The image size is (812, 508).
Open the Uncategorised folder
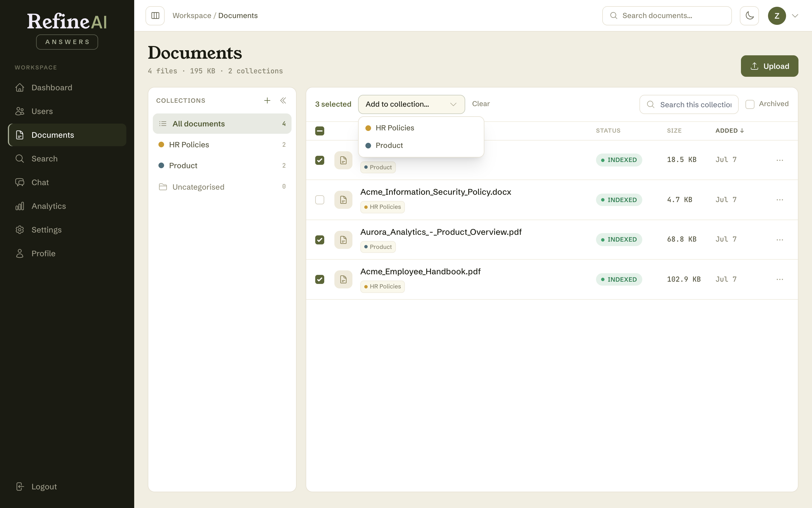222,187
